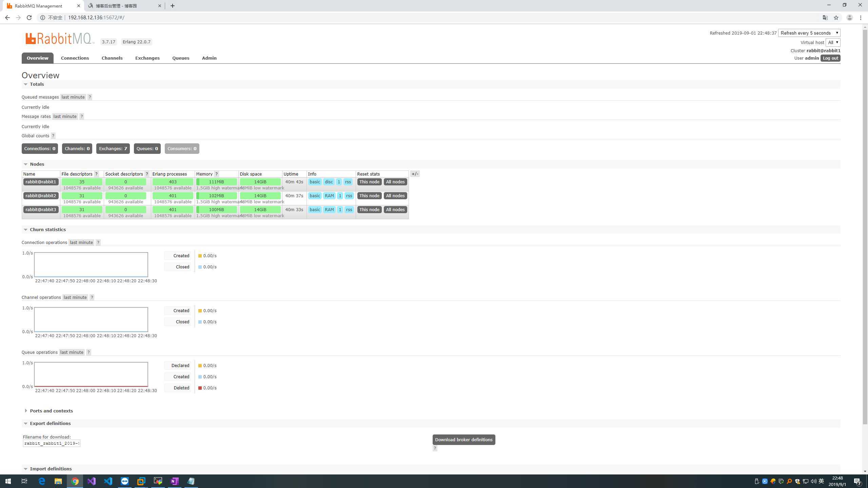
Task: Change Queued messages range via last minute
Action: [x=73, y=97]
